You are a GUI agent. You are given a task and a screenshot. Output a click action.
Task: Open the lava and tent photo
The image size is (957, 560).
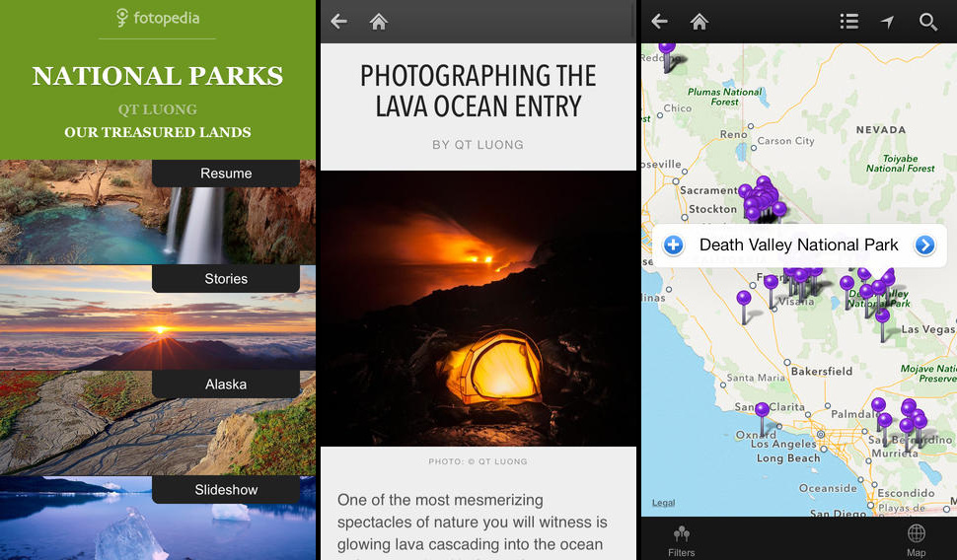tap(478, 308)
